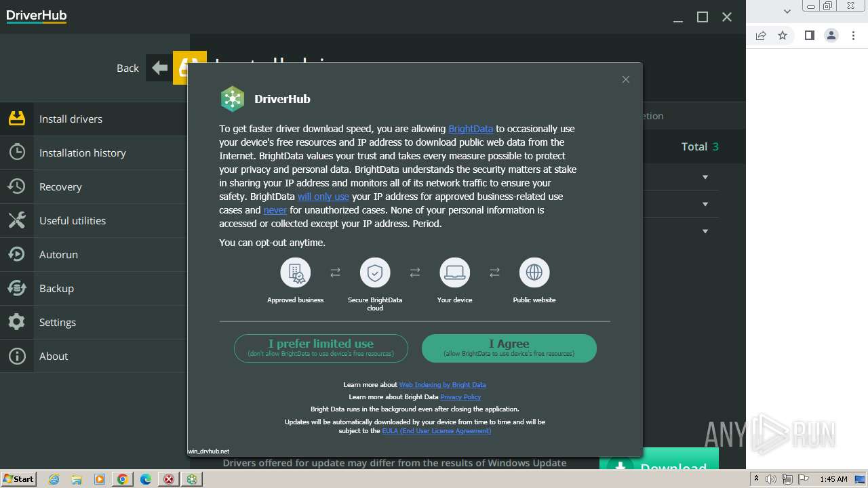The width and height of the screenshot is (868, 488).
Task: Follow the BrightData link
Action: coord(471,129)
